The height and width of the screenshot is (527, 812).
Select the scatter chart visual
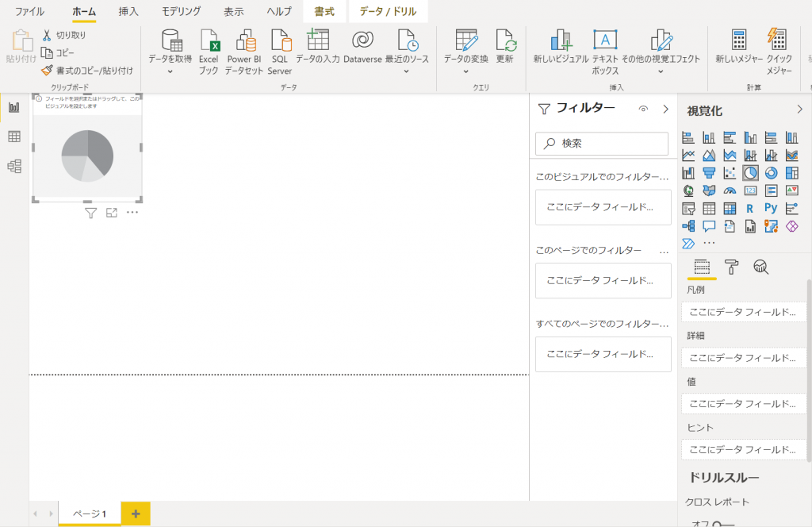[x=730, y=172]
